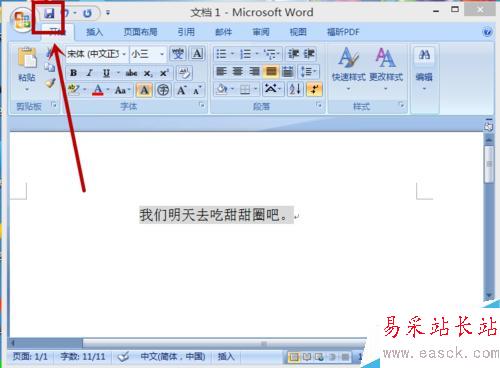Center text with center-align icon
Screen dimensions: 500x368
238,71
